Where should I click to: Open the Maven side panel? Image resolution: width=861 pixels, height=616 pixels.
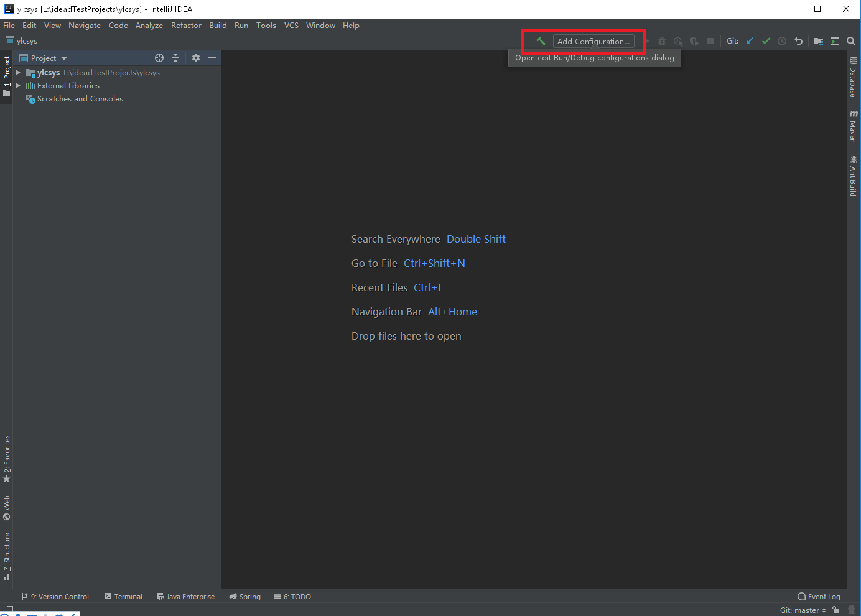coord(854,126)
